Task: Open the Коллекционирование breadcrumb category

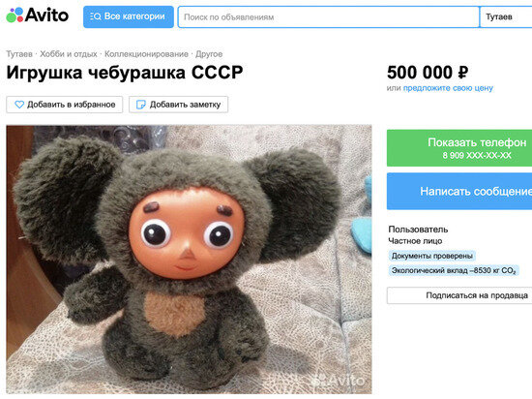Action: pos(146,54)
